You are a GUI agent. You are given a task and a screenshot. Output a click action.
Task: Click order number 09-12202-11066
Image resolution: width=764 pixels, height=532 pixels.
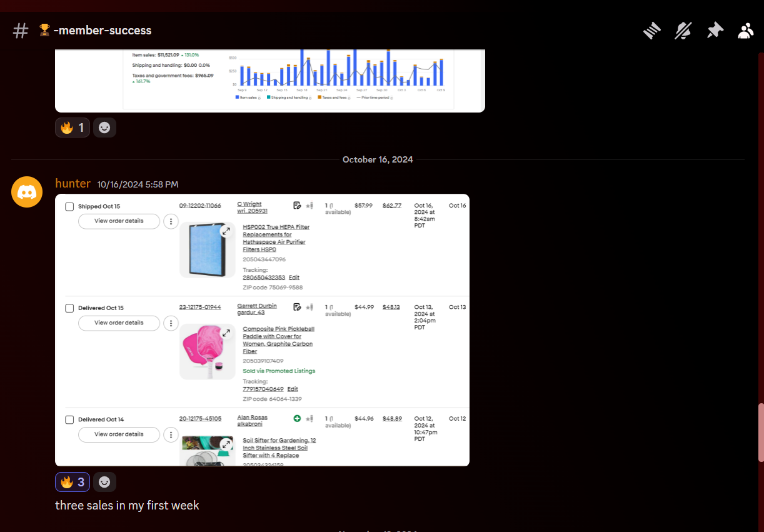pos(200,206)
